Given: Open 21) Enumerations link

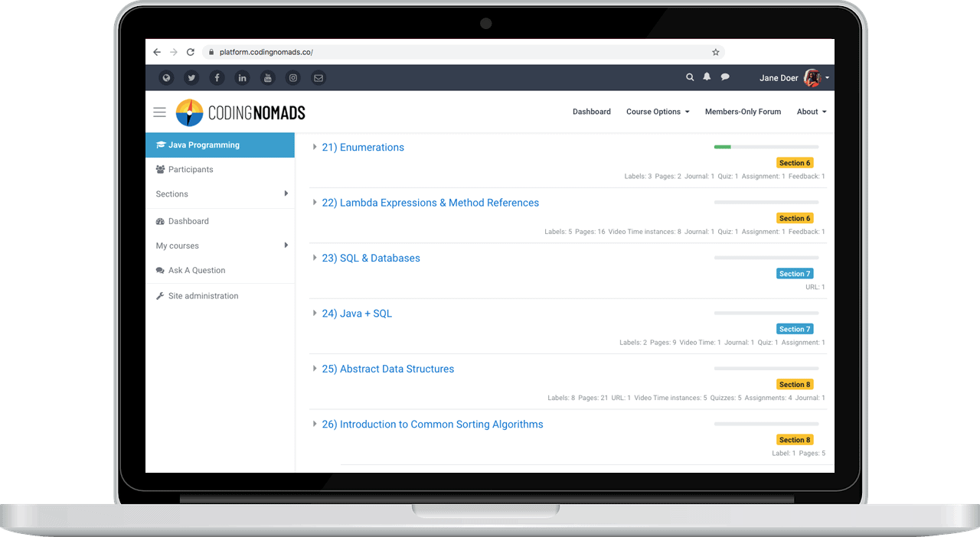Looking at the screenshot, I should (x=363, y=148).
